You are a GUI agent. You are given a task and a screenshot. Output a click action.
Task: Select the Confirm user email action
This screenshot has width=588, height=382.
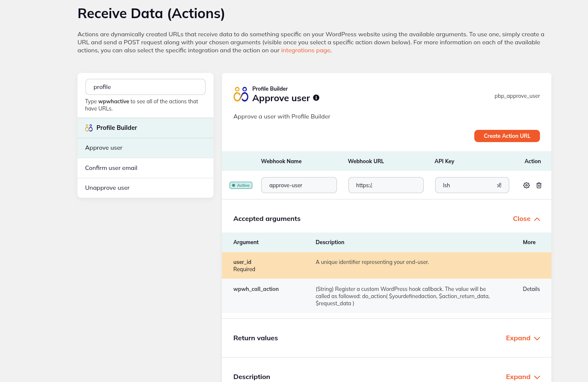(x=111, y=167)
